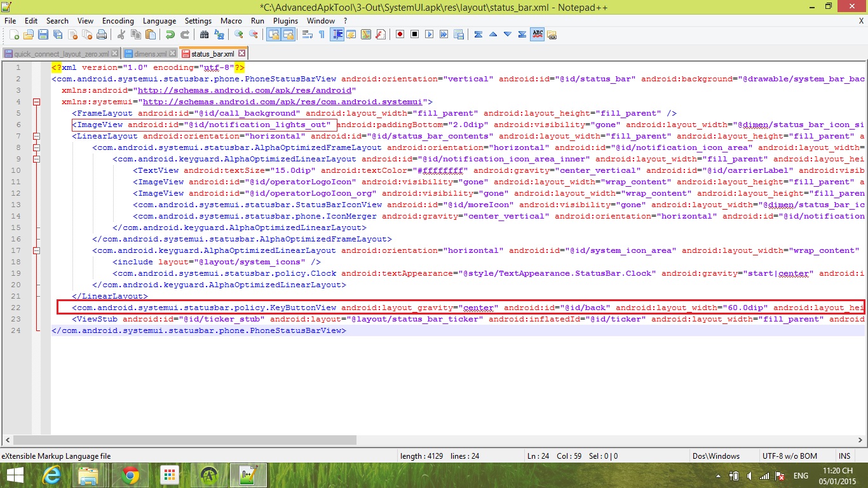Open the Function List panel icon

pos(380,34)
